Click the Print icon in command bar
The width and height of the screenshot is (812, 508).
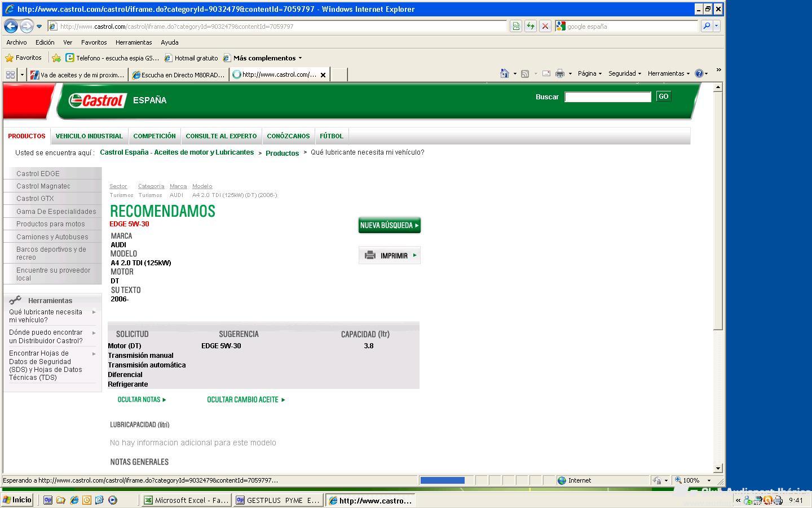coord(560,73)
